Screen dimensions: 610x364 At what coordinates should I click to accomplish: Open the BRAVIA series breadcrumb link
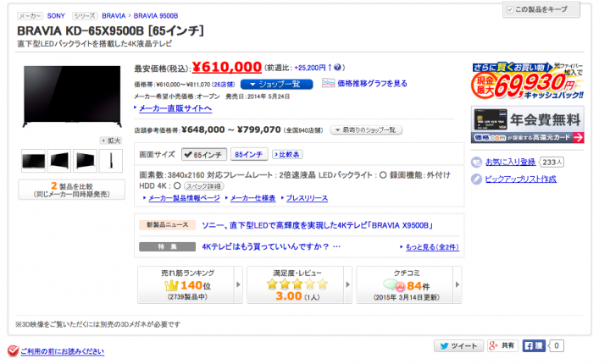click(114, 16)
